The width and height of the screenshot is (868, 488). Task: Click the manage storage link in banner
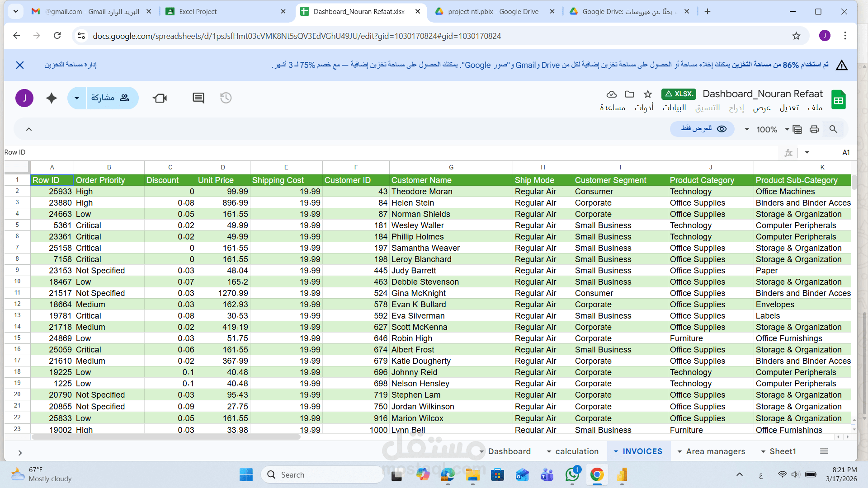tap(71, 65)
